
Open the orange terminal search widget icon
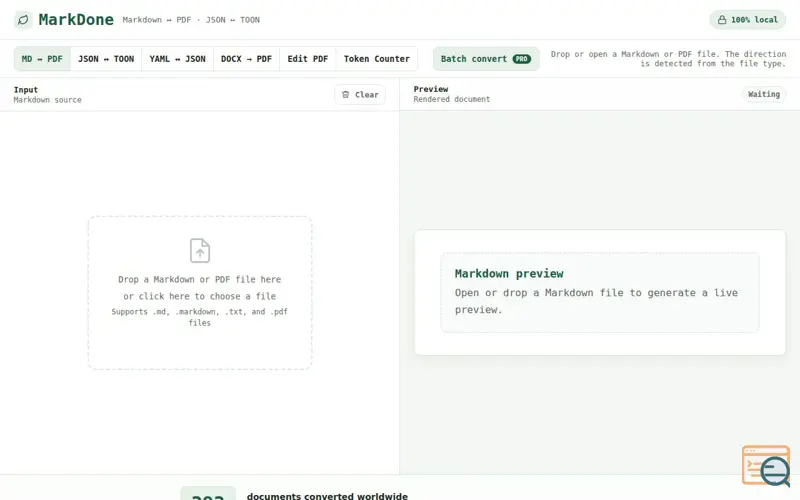click(766, 466)
